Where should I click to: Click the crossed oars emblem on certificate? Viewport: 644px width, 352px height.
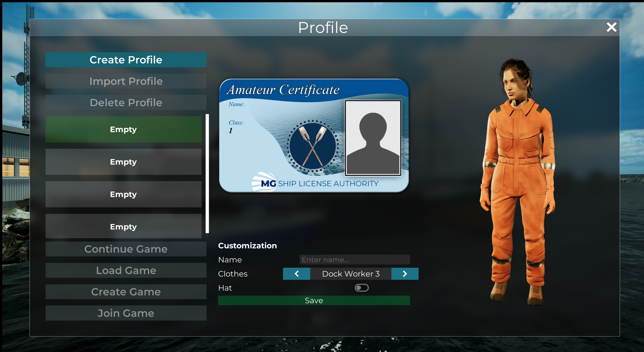tap(312, 146)
